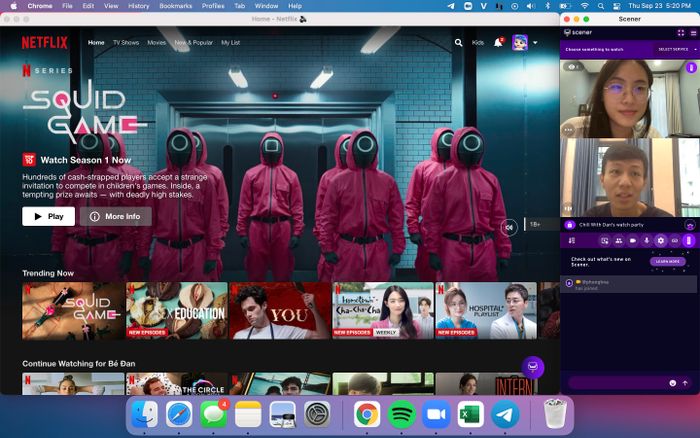Open My List in Netflix
Viewport: 700px width, 438px height.
coord(230,42)
